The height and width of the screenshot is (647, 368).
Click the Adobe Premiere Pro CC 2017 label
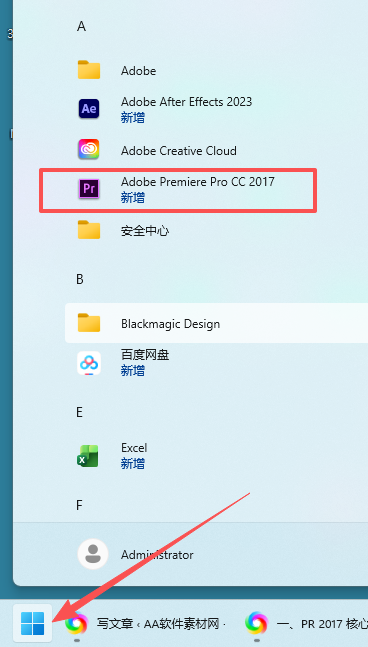[198, 182]
